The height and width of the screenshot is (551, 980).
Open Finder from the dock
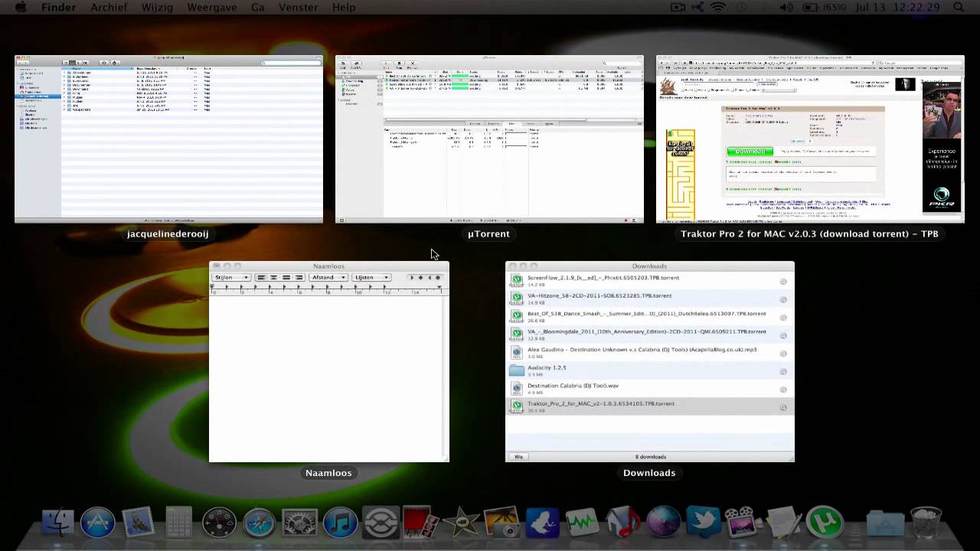click(58, 523)
